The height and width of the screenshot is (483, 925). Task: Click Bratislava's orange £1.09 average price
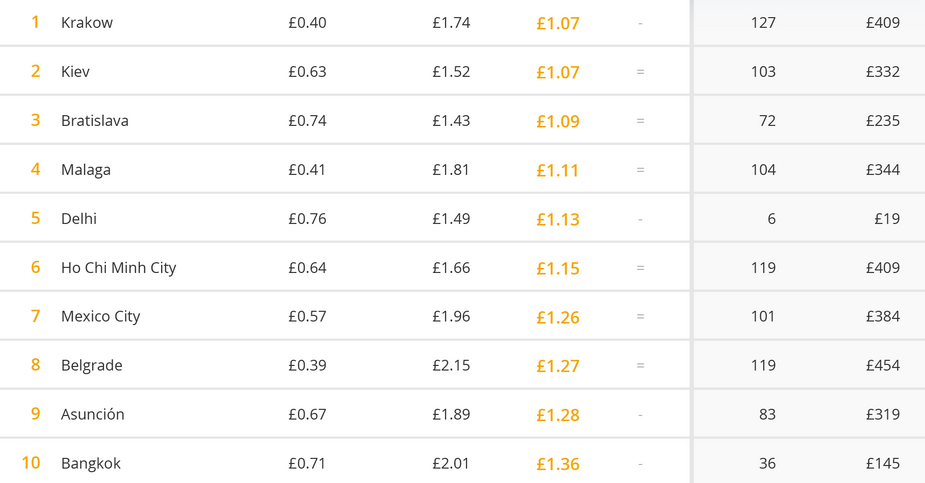(x=558, y=122)
